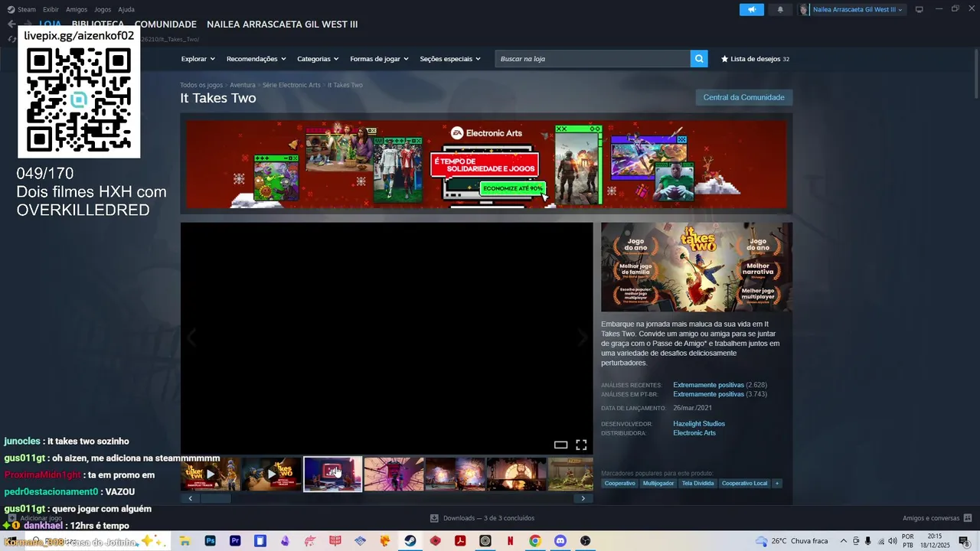Viewport: 980px width, 551px height.
Task: Open Adobe Acrobat from the taskbar
Action: 460,541
